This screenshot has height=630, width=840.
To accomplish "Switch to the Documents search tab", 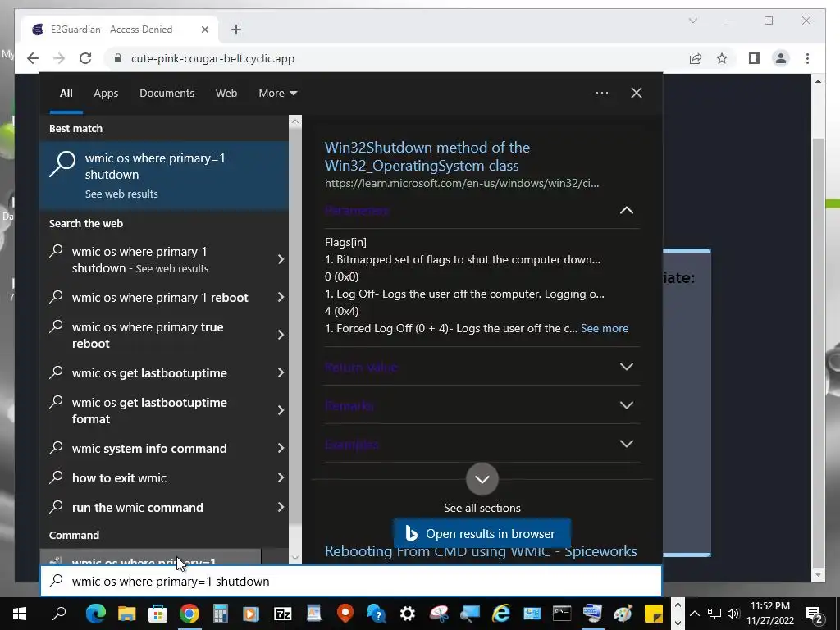I will (167, 94).
